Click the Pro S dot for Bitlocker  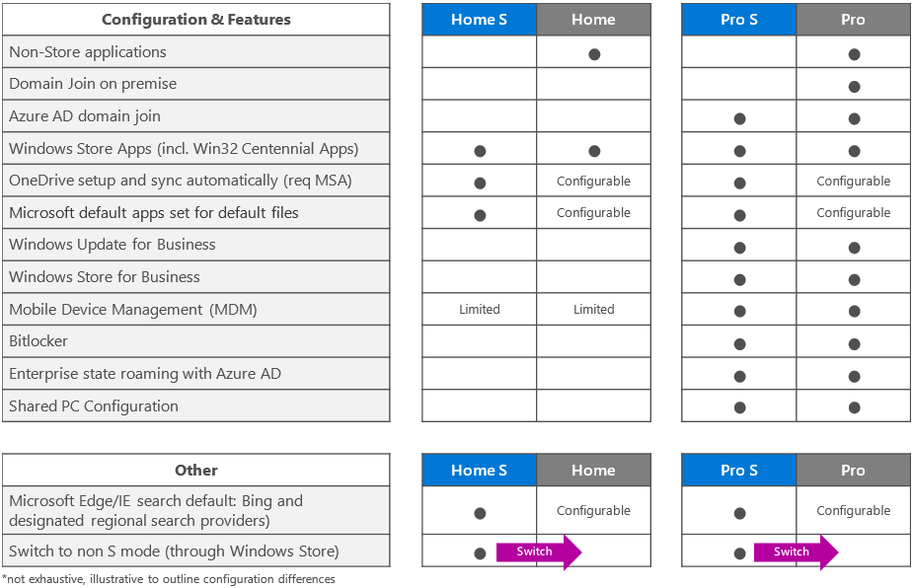[739, 344]
